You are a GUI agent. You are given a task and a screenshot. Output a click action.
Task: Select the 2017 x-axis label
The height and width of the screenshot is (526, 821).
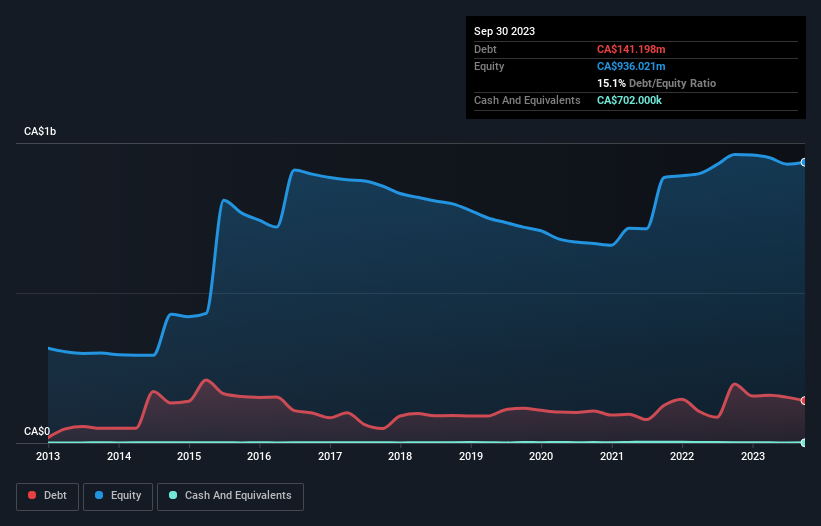(330, 456)
